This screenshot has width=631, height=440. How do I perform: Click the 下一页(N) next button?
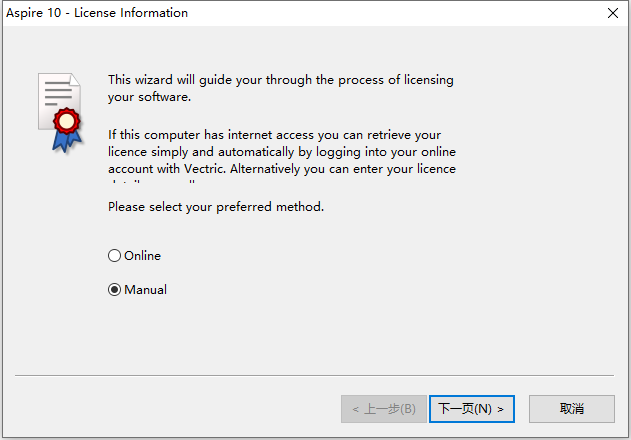[472, 409]
